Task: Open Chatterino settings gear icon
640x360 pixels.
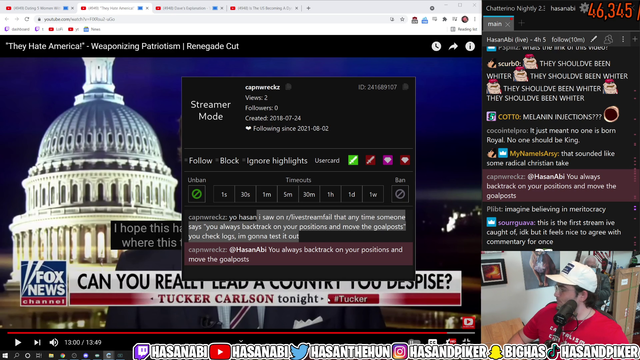Action: 584,8
